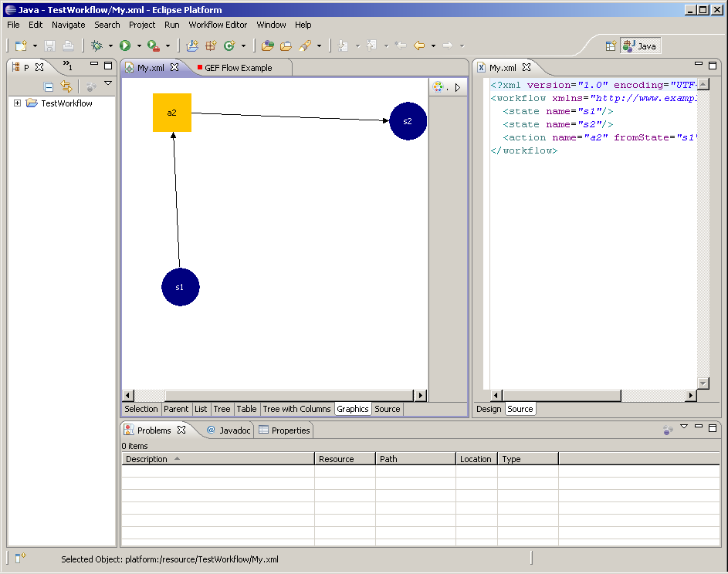Click Collapse All in Package Explorer
The image size is (728, 574).
click(49, 87)
